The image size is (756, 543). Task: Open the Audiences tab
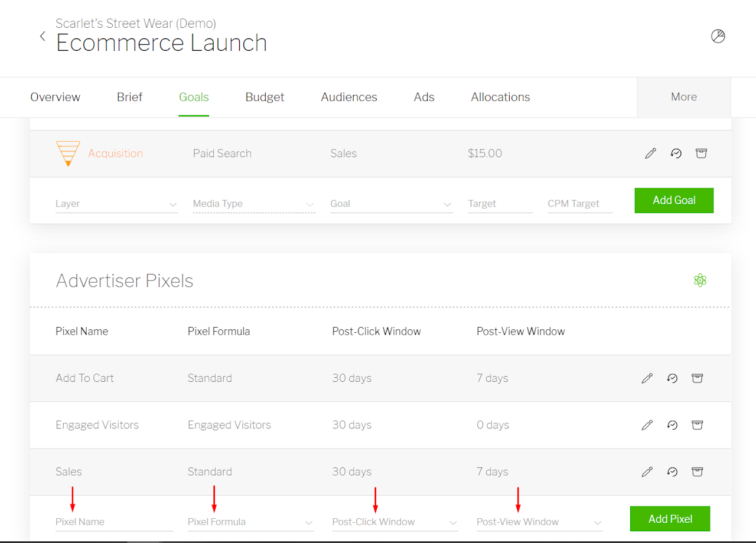pyautogui.click(x=349, y=97)
